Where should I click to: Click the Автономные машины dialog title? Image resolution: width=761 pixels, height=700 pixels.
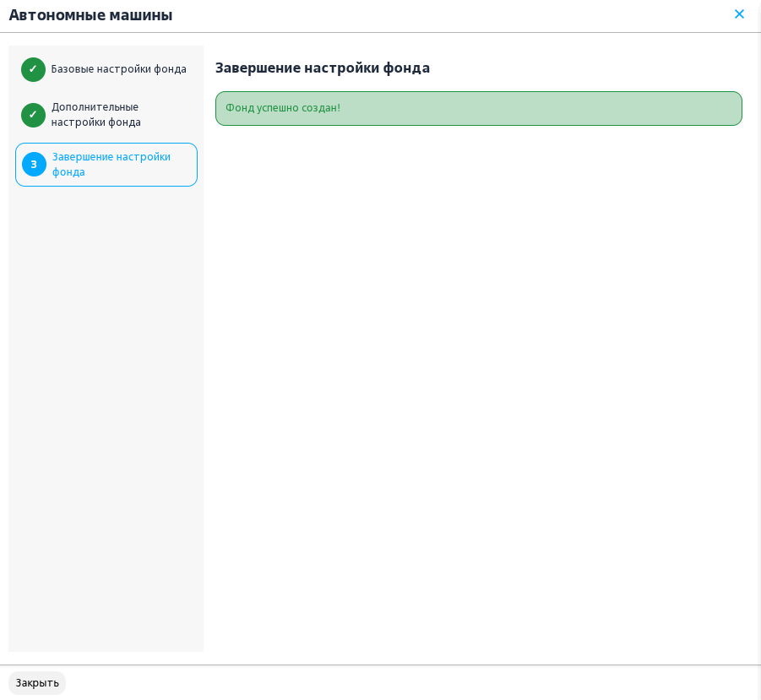90,15
